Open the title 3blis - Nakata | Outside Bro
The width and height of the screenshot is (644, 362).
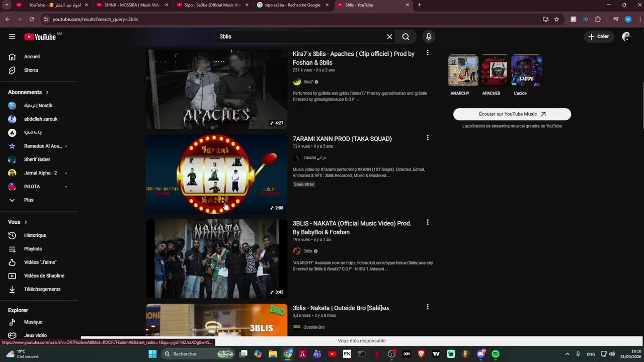coord(341,308)
